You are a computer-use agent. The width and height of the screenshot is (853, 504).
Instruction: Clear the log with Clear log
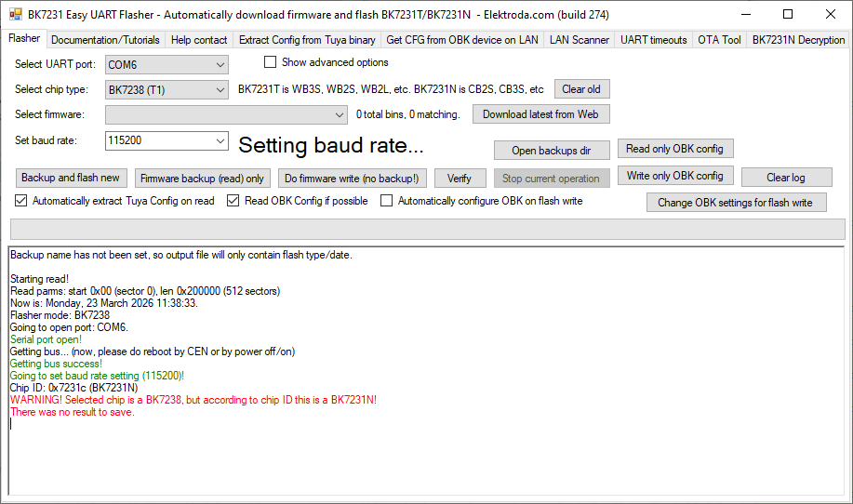786,178
